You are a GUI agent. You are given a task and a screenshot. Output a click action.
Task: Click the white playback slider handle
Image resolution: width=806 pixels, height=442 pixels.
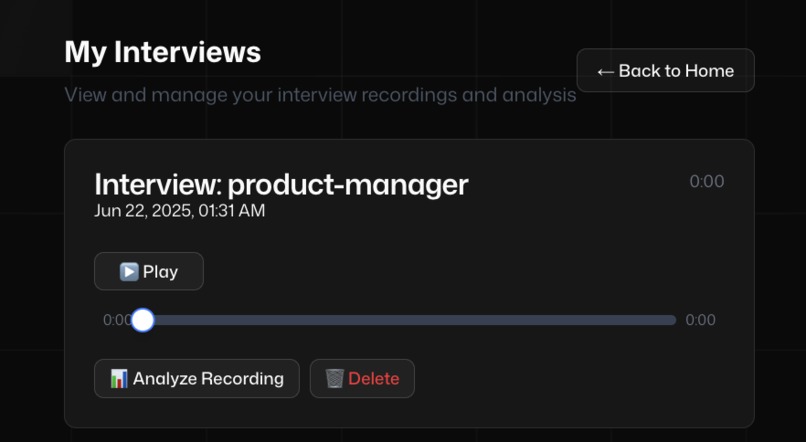tap(143, 320)
